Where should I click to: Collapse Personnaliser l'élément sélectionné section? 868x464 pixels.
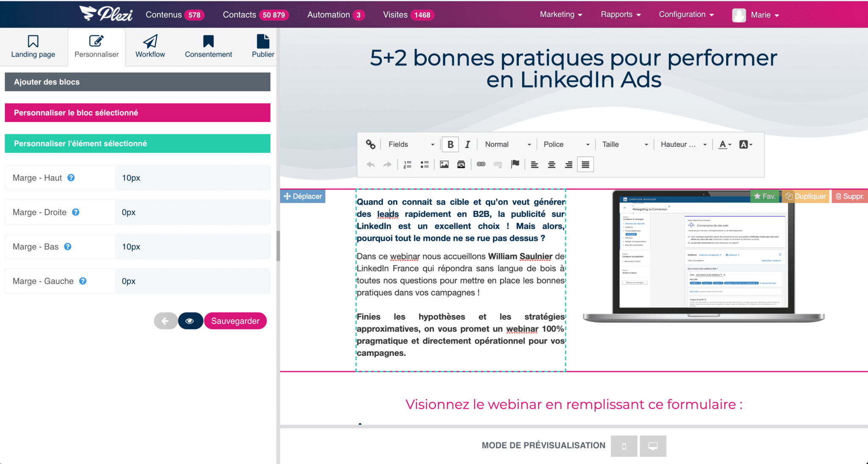(137, 143)
